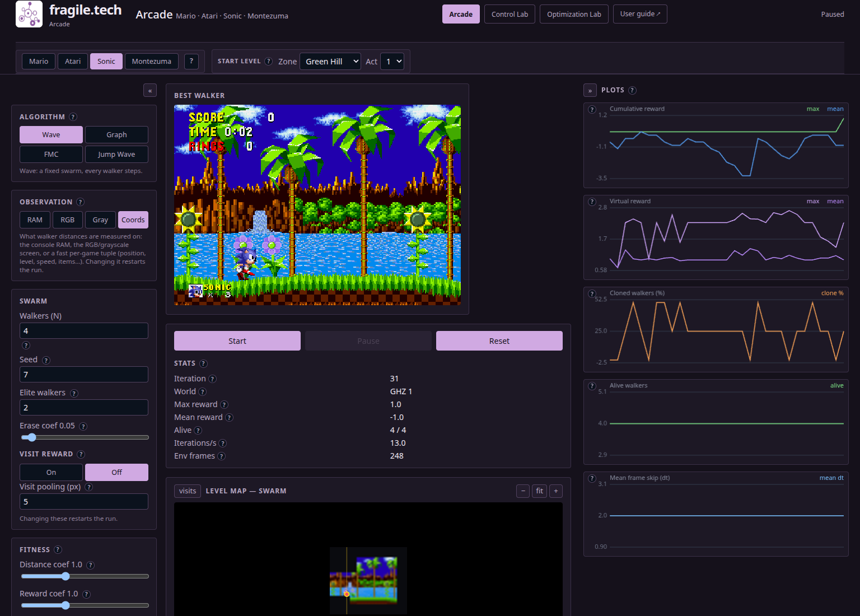Viewport: 860px width, 616px height.
Task: Click Visit pooling (px) help icon
Action: point(88,487)
